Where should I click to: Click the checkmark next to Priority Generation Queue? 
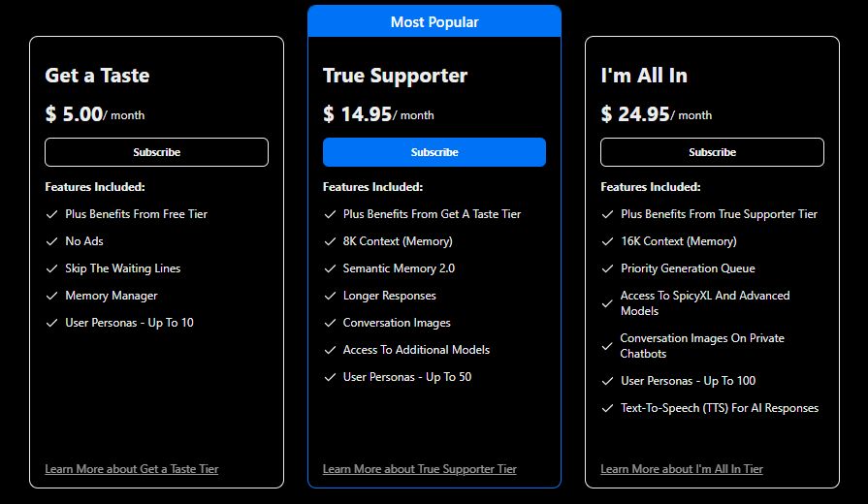point(607,268)
